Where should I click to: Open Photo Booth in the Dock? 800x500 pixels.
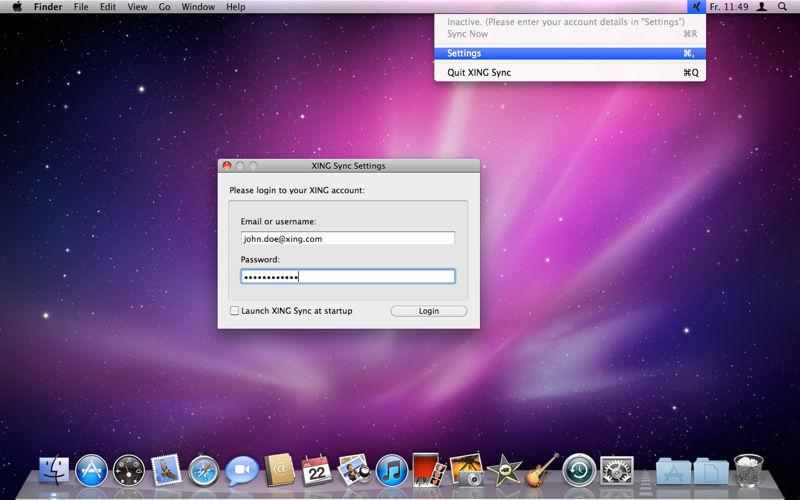(x=429, y=470)
